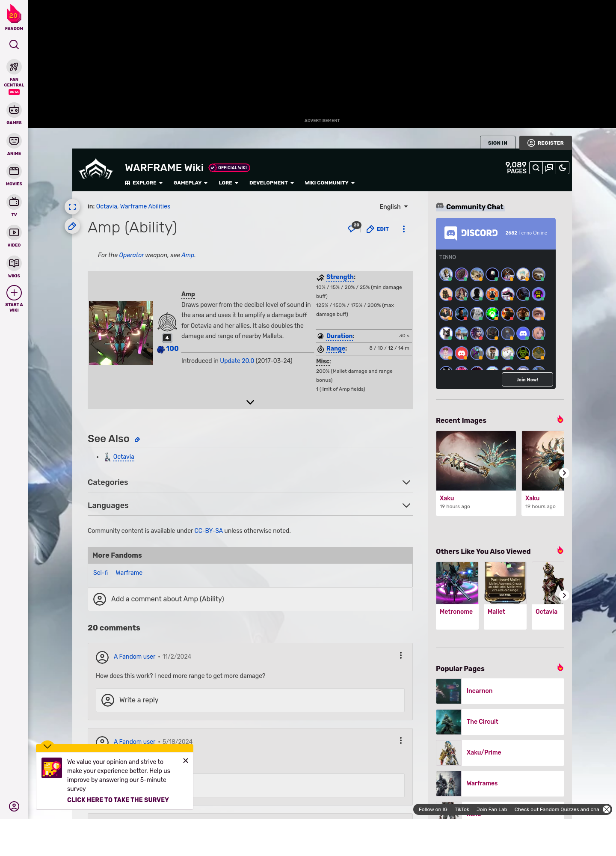Open the user profile icon in sidebar

14,806
